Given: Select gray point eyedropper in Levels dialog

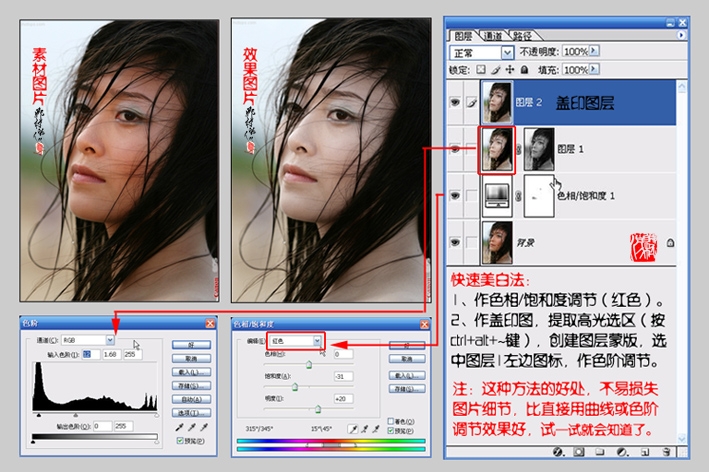Looking at the screenshot, I should (x=192, y=426).
